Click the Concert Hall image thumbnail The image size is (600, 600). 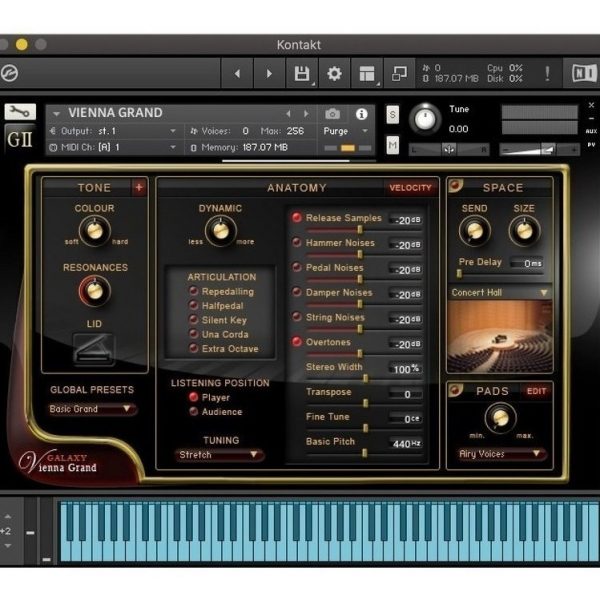(500, 337)
